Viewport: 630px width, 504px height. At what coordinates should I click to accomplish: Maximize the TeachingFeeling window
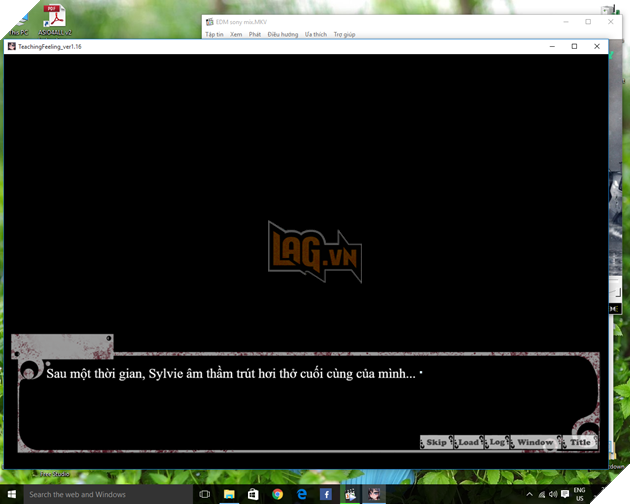[574, 46]
